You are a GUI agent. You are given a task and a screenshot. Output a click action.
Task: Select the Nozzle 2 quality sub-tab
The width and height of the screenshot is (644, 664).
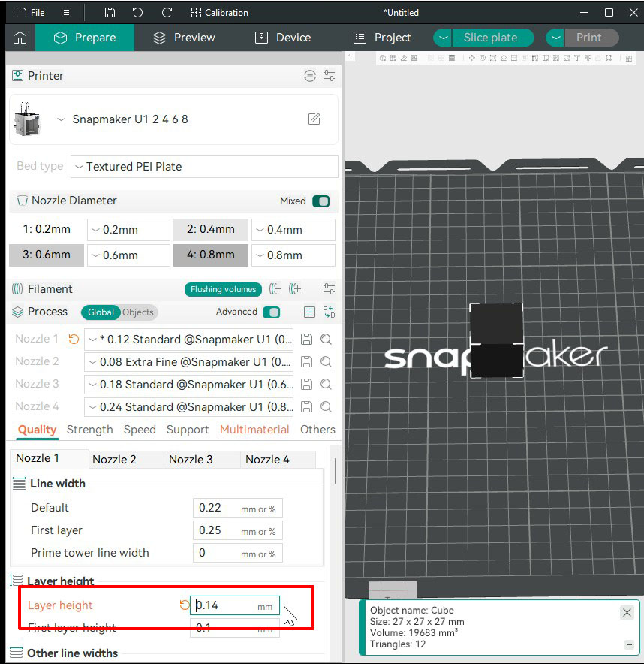[126, 460]
